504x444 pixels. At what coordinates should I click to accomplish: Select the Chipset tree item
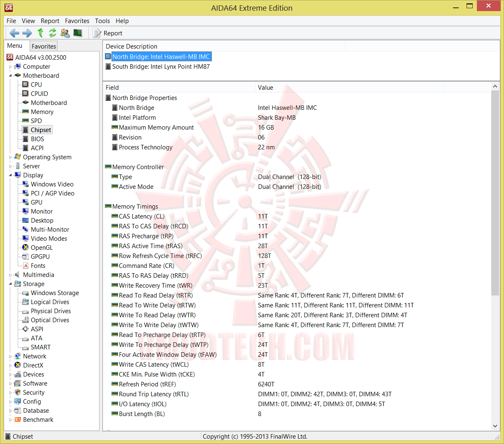(x=41, y=130)
